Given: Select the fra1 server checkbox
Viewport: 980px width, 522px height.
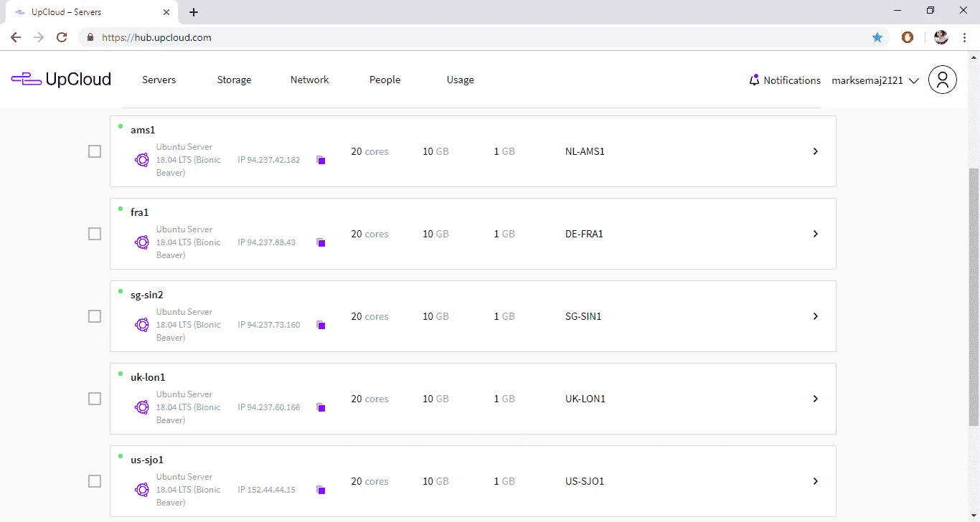Looking at the screenshot, I should [95, 234].
